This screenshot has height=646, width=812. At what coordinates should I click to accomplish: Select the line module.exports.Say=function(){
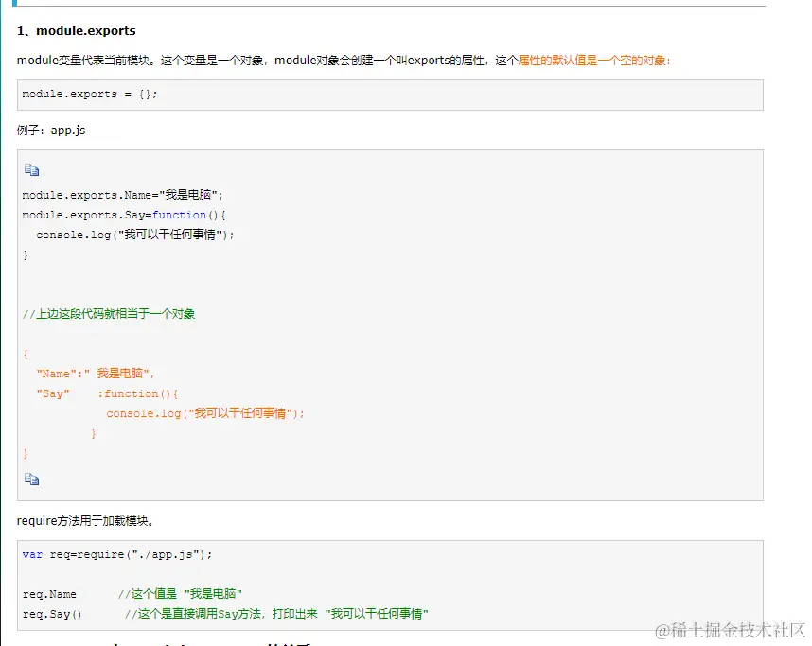124,215
